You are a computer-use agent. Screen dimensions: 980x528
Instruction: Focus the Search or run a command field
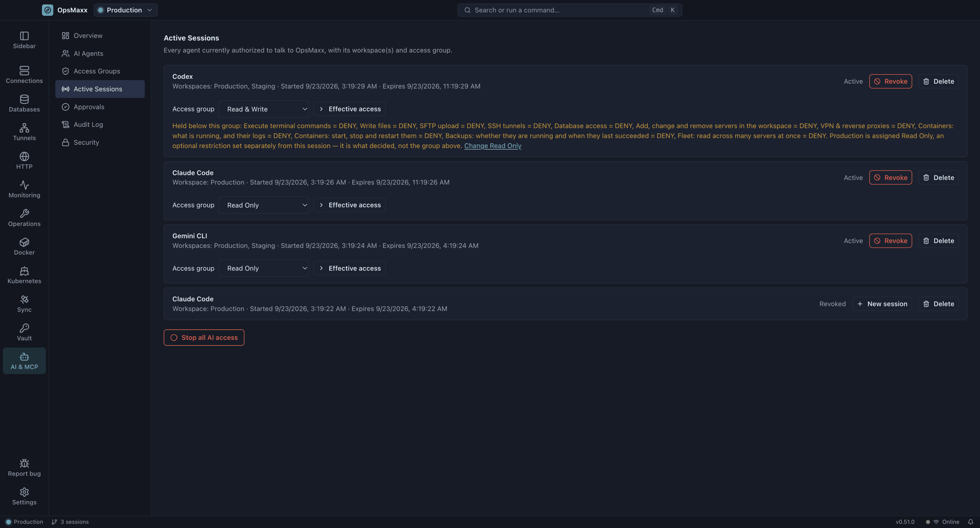coord(569,10)
